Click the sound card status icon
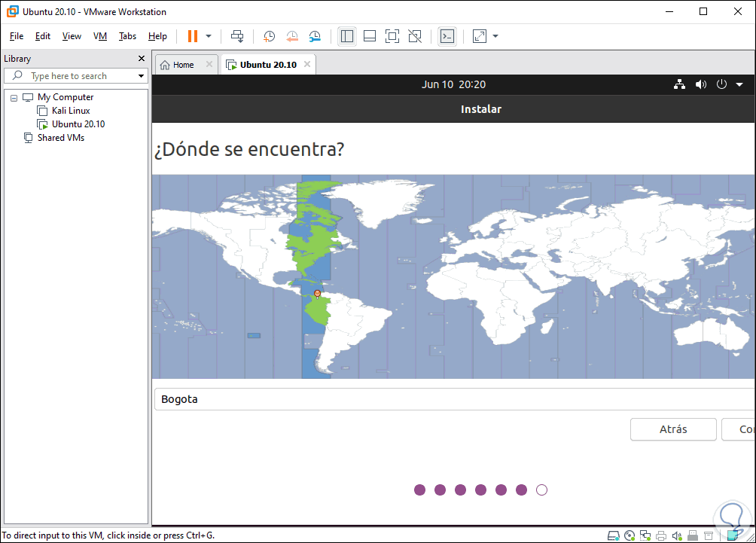 pyautogui.click(x=677, y=535)
